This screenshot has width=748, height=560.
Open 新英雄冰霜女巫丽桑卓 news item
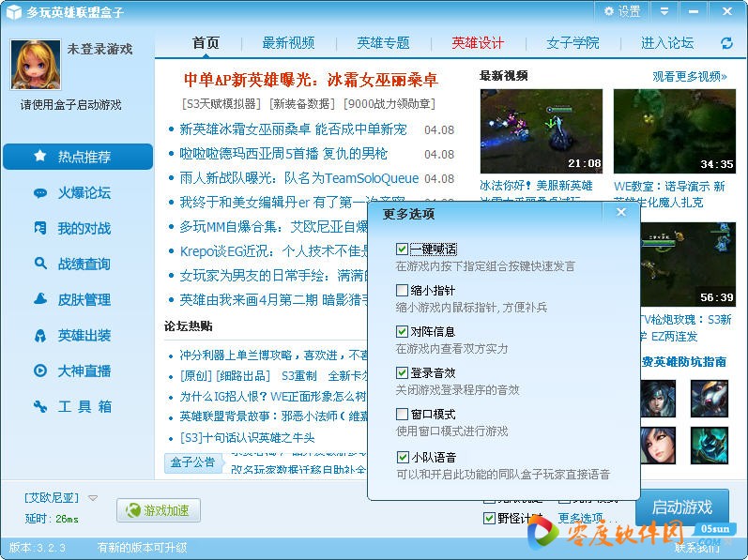(x=293, y=129)
